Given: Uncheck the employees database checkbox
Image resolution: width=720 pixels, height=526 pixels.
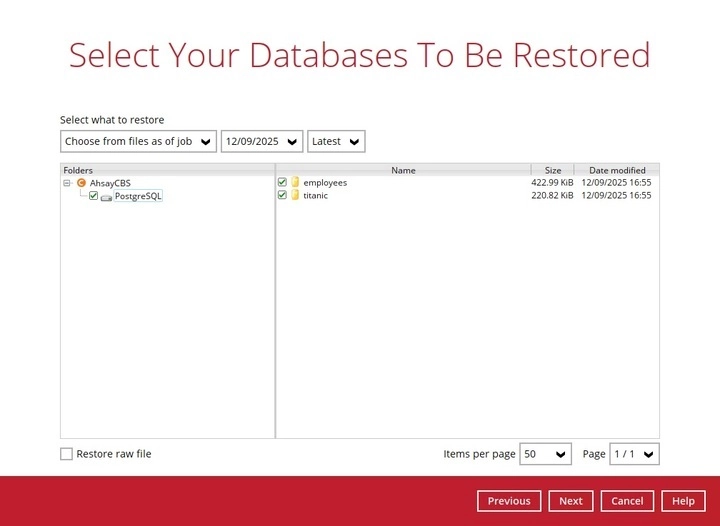Looking at the screenshot, I should 282,182.
